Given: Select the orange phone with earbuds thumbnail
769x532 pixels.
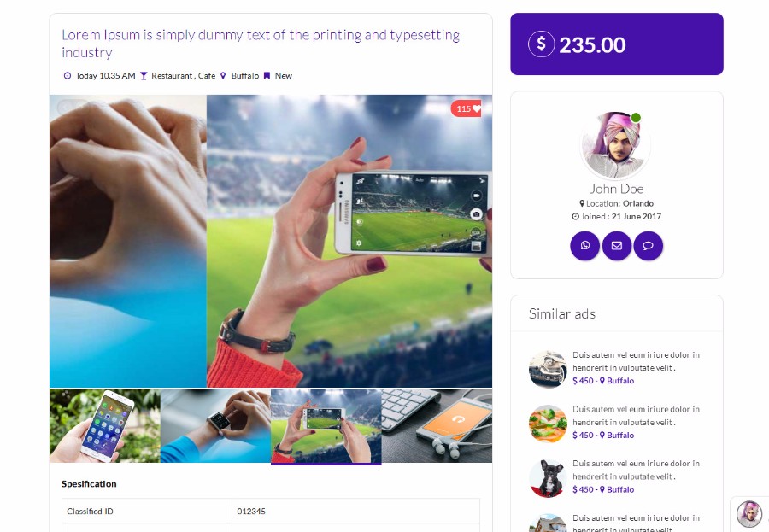Looking at the screenshot, I should coord(437,425).
